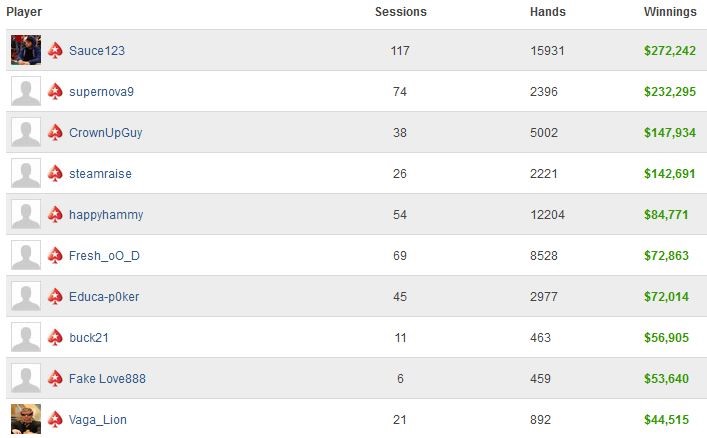The image size is (707, 438).
Task: Click the PokerStars icon next to steamraise
Action: (55, 173)
